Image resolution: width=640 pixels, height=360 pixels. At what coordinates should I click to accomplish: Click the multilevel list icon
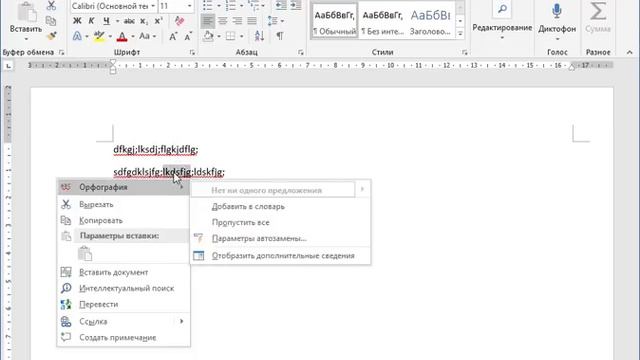[x=253, y=6]
